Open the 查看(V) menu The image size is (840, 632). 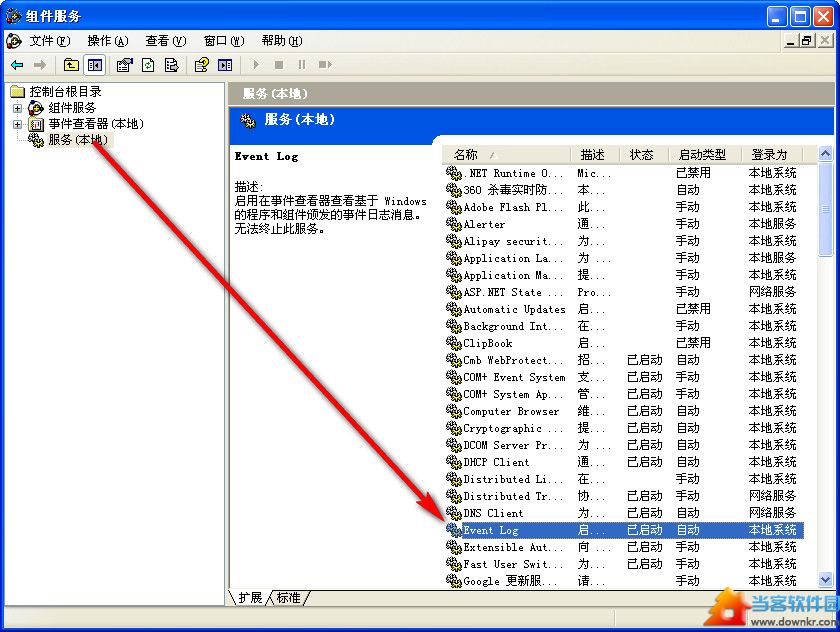pos(166,41)
